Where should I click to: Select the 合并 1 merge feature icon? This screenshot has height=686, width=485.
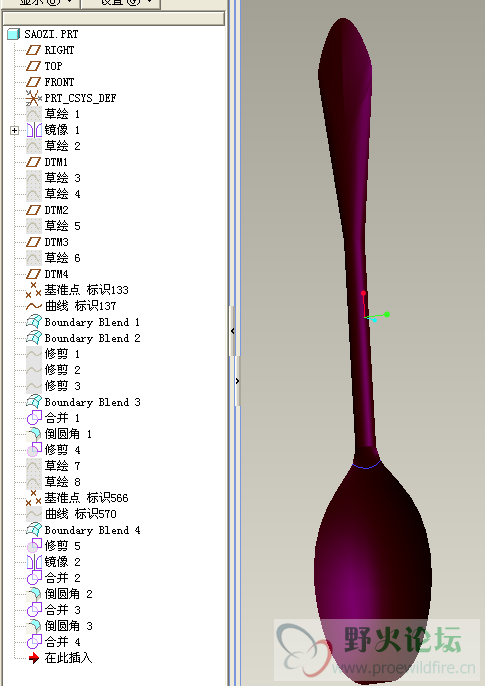pos(34,418)
